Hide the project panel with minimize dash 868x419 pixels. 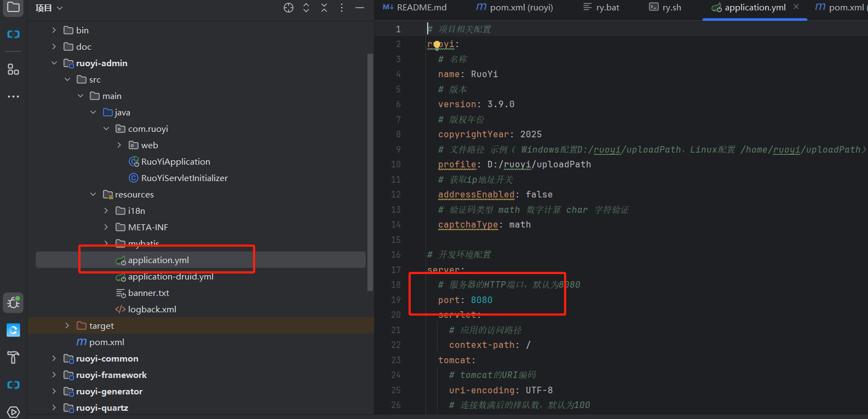click(360, 8)
